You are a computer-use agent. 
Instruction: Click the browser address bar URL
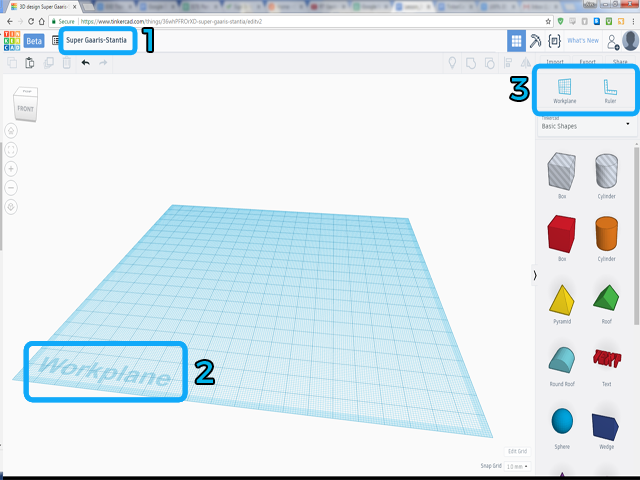[171, 21]
